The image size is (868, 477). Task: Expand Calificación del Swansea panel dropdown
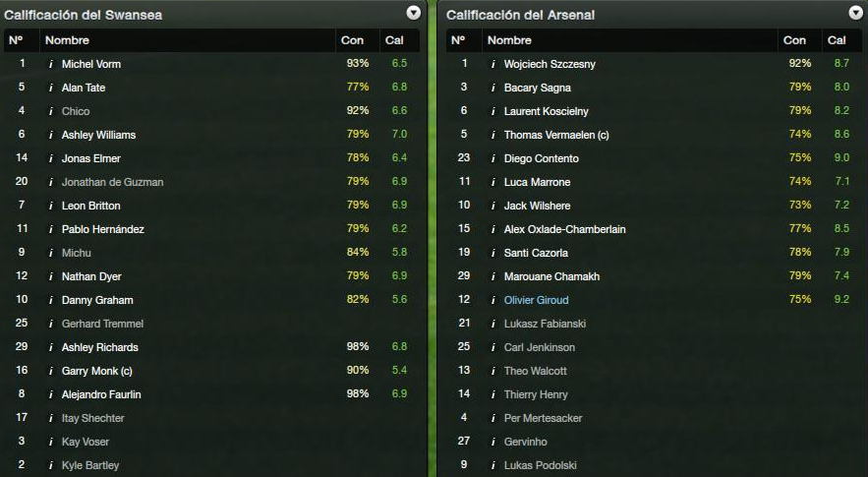(414, 14)
